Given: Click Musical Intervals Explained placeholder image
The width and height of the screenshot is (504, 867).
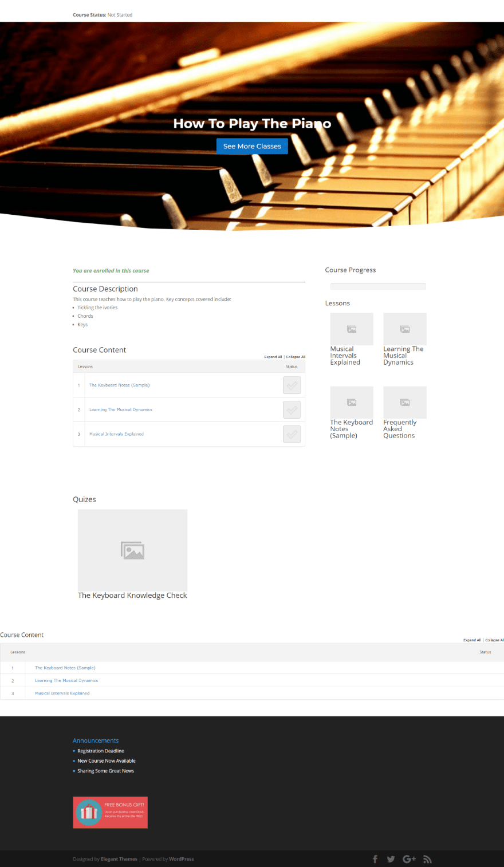Looking at the screenshot, I should click(x=352, y=329).
